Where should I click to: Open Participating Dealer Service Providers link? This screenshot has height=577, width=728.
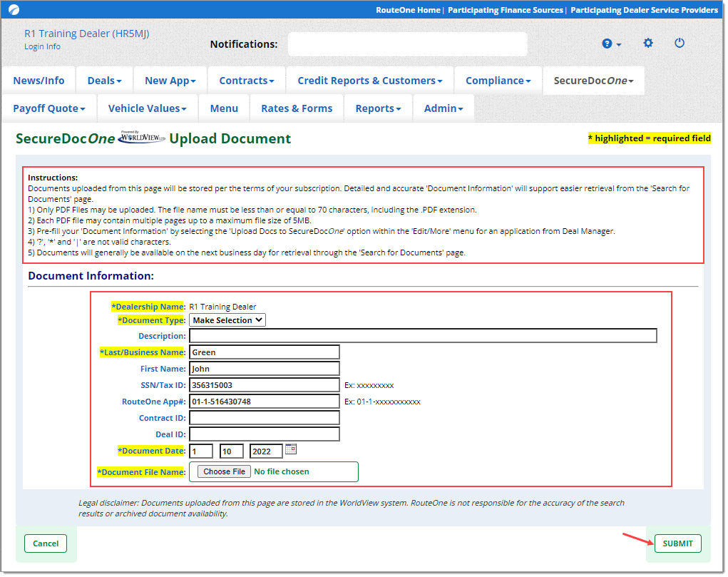click(x=644, y=10)
